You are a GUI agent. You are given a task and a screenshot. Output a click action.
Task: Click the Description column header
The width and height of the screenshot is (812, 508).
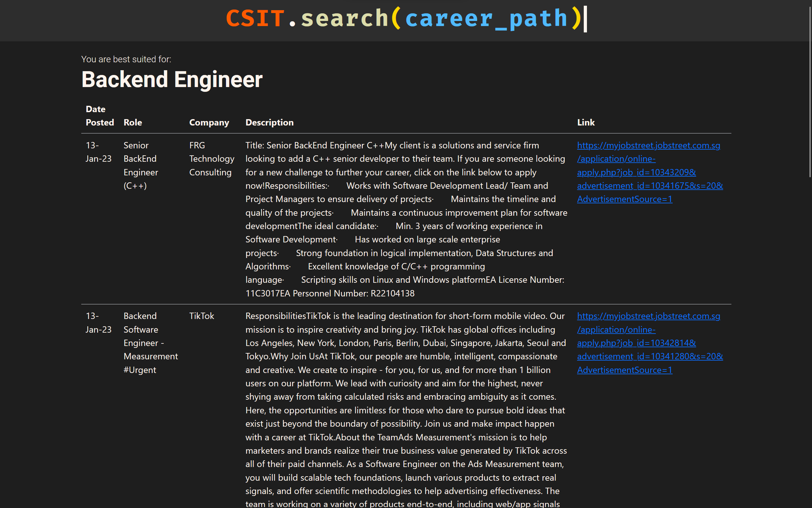(269, 122)
